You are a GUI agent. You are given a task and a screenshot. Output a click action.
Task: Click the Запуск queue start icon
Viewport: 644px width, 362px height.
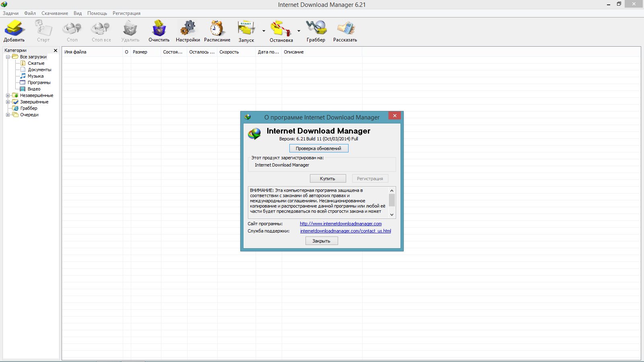[246, 29]
